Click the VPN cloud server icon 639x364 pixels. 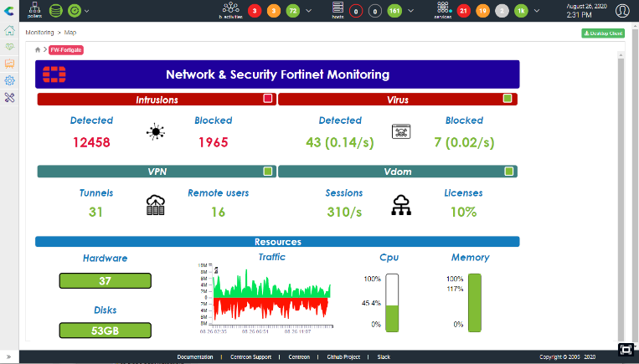pos(155,205)
